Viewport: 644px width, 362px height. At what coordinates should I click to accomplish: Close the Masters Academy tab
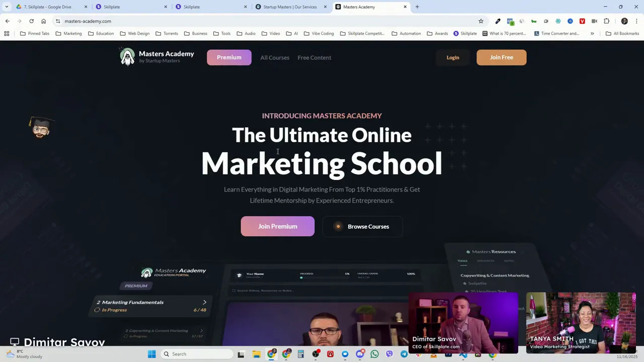pos(405,7)
